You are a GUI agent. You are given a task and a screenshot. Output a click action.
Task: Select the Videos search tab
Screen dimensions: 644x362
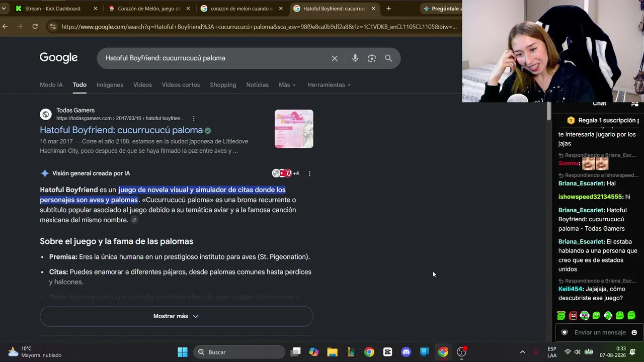pos(142,85)
